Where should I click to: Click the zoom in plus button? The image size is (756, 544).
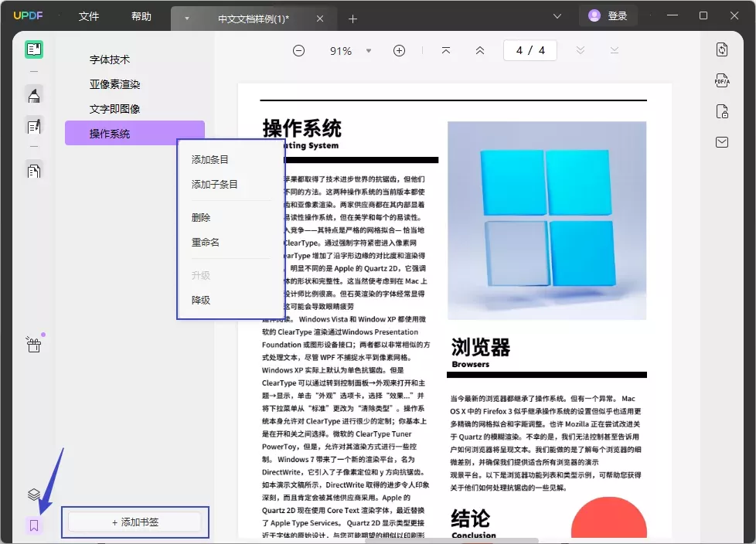399,51
